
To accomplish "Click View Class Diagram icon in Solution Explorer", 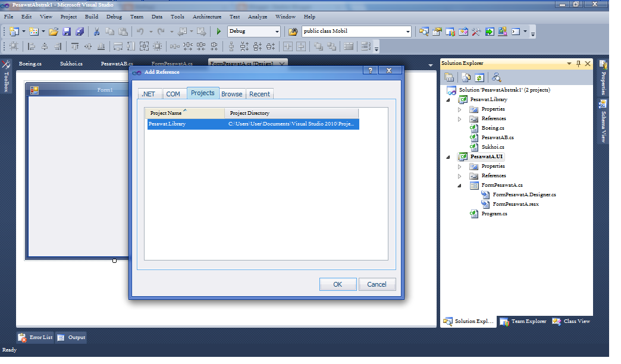I will (x=496, y=77).
